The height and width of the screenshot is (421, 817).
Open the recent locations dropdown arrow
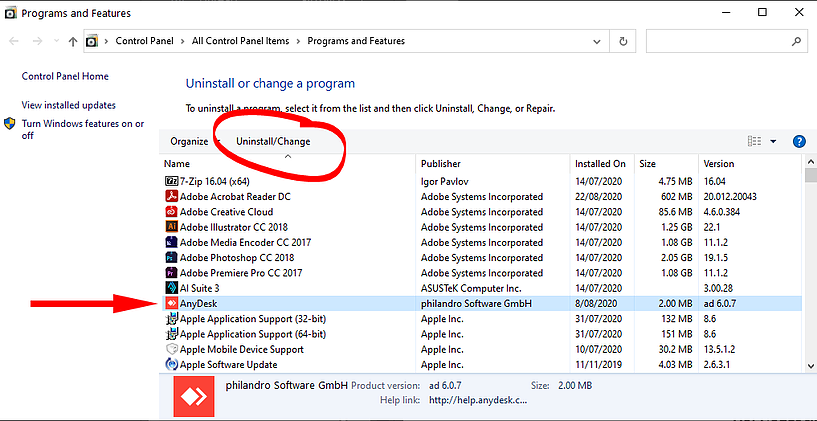click(x=55, y=41)
